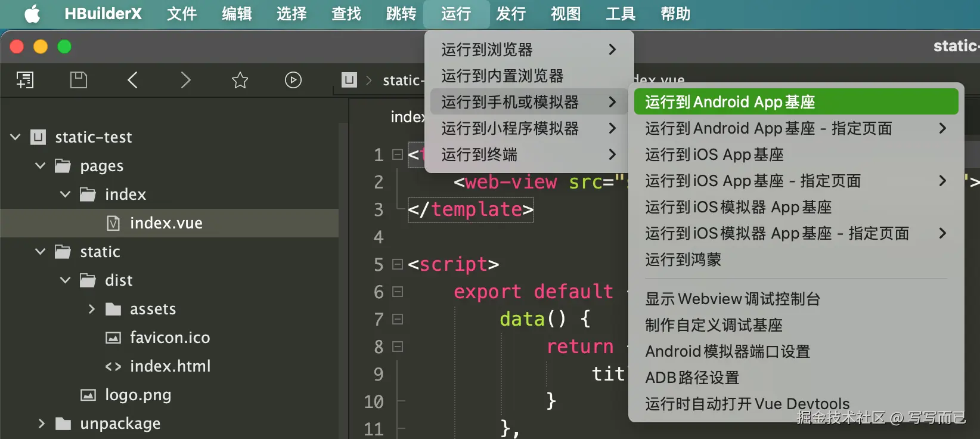Choose 运行到浏览器 submenu
This screenshot has width=980, height=439.
(529, 50)
